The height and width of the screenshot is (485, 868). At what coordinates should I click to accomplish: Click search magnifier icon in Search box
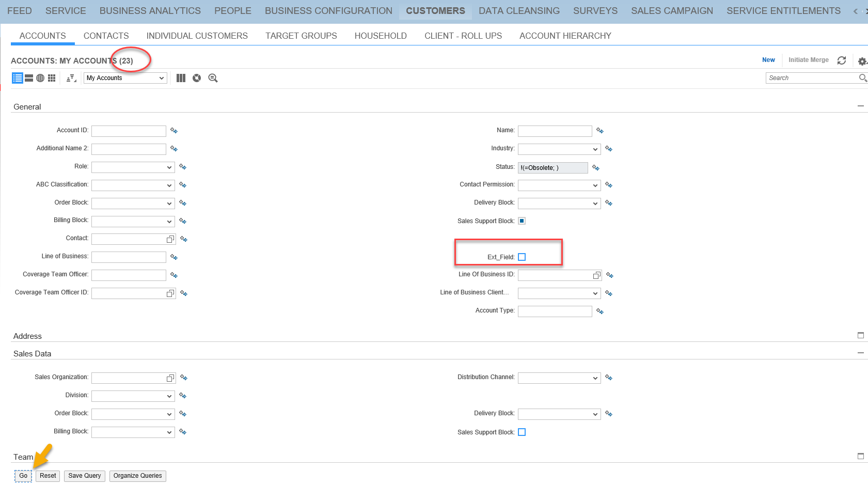(862, 78)
